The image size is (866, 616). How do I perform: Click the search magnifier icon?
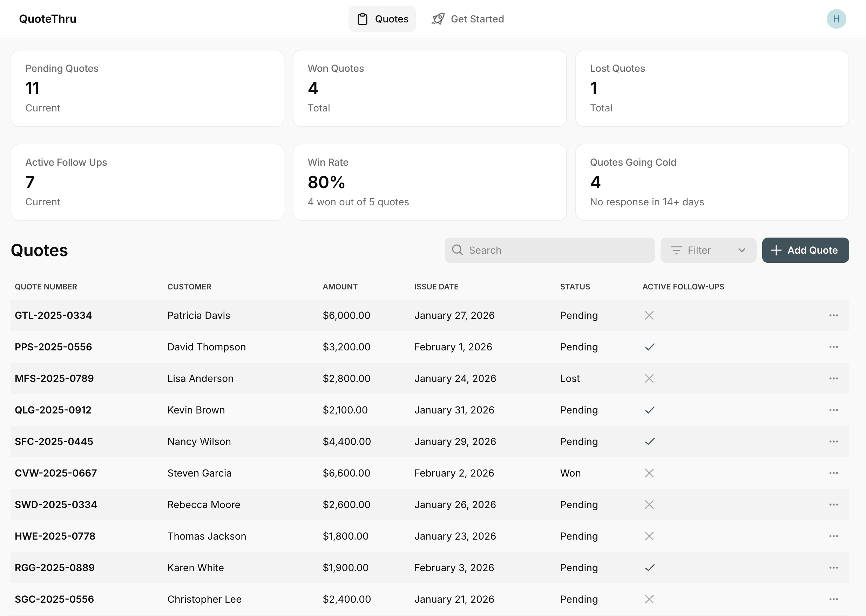click(458, 250)
